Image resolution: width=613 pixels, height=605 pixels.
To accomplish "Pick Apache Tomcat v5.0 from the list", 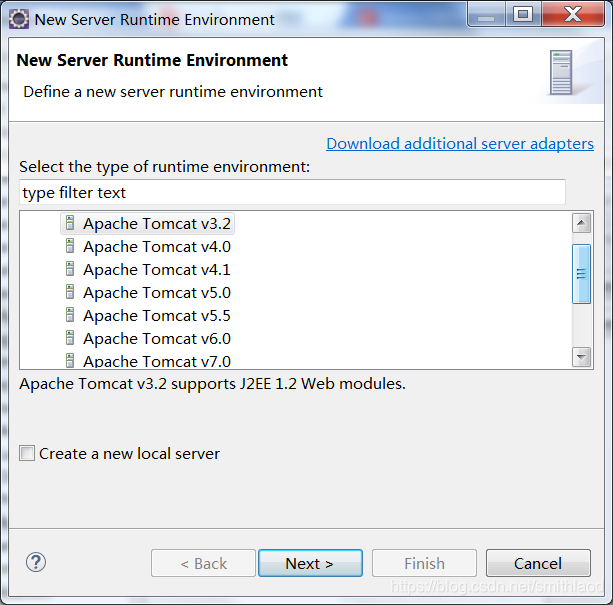I will tap(157, 293).
